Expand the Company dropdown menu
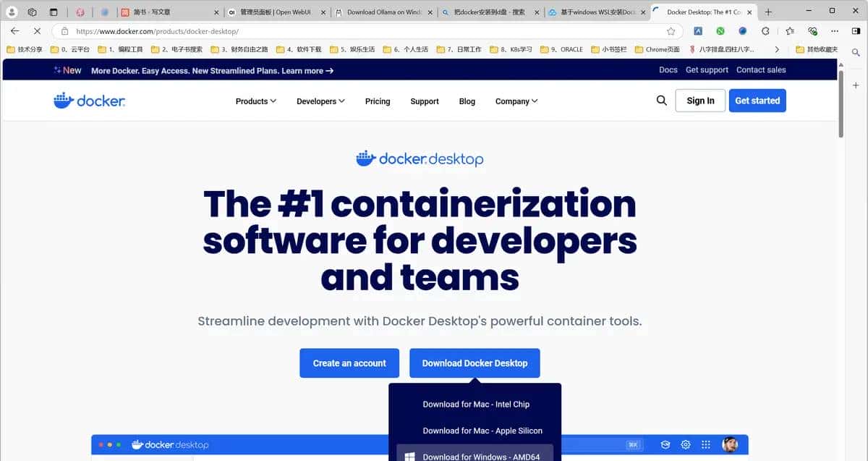The width and height of the screenshot is (868, 461). point(516,101)
